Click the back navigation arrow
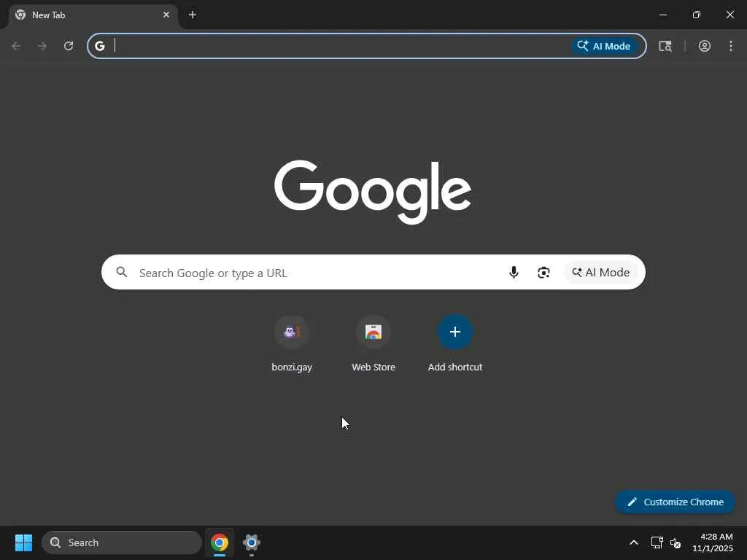The image size is (747, 560). coord(16,46)
